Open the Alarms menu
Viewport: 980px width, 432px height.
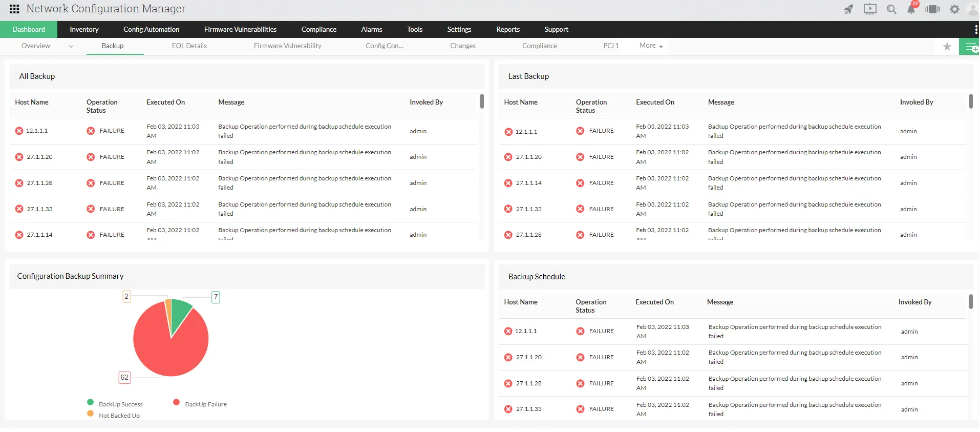tap(372, 29)
